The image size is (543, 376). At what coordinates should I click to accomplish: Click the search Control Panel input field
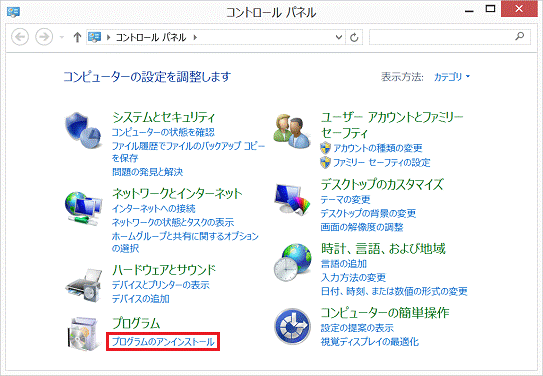click(x=449, y=37)
